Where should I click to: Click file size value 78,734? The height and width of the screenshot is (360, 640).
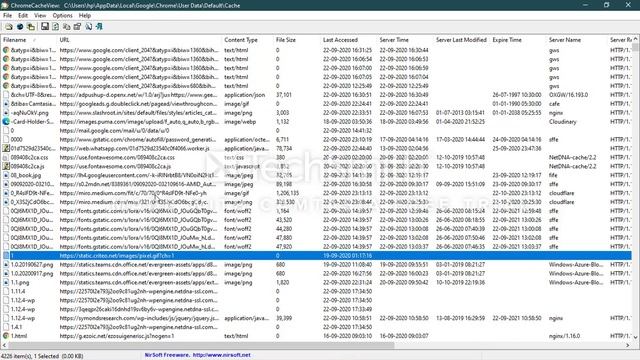point(284,149)
